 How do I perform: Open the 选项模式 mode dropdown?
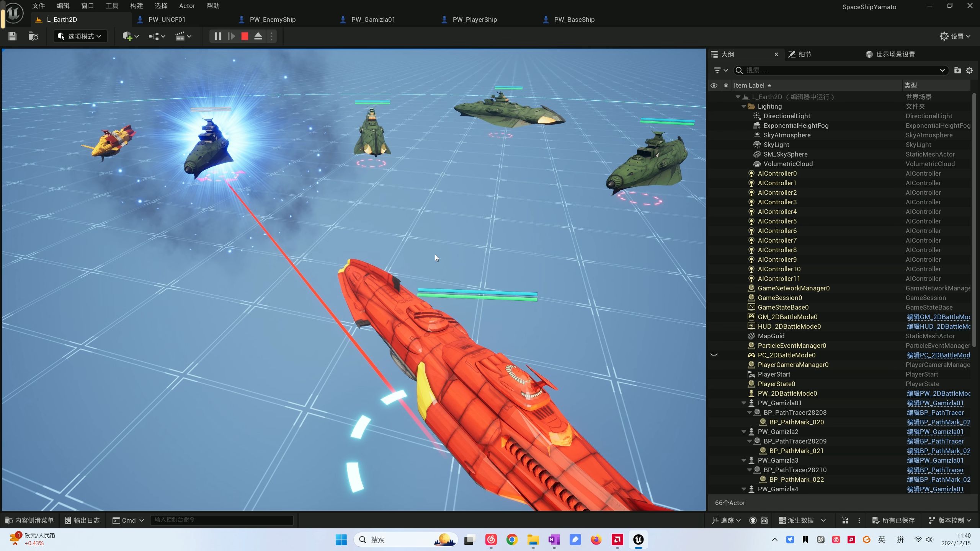[80, 36]
